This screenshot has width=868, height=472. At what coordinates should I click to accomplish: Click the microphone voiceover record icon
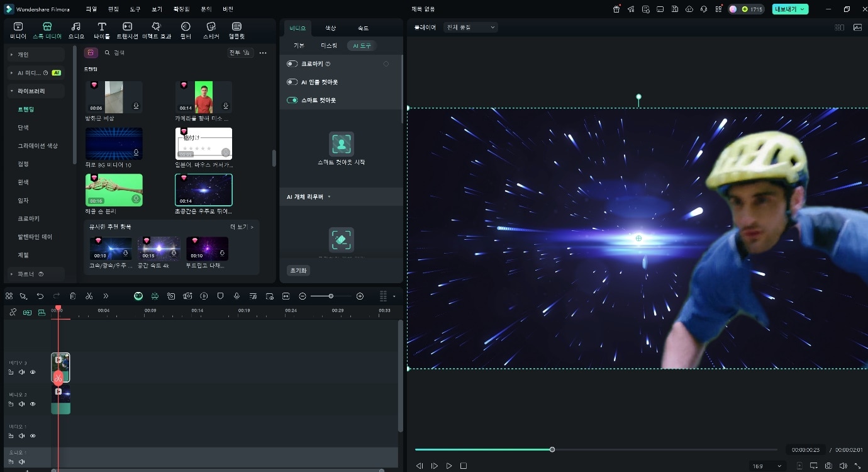coord(236,296)
